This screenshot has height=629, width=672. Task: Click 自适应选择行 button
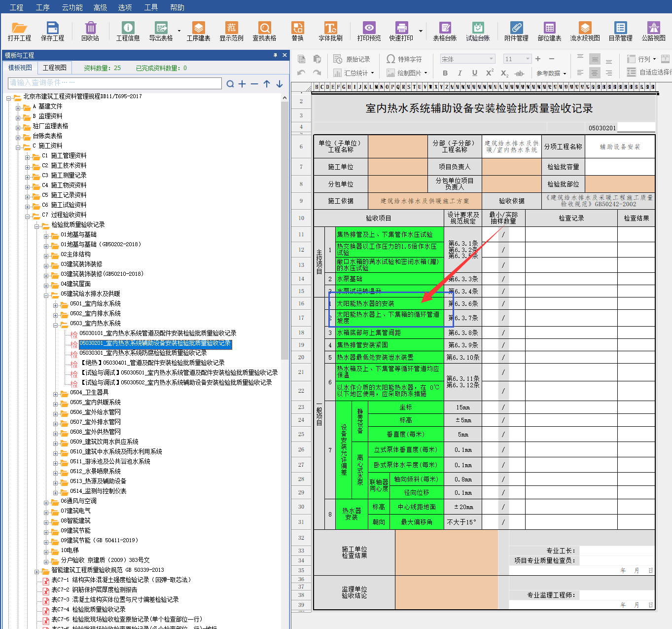(x=649, y=72)
